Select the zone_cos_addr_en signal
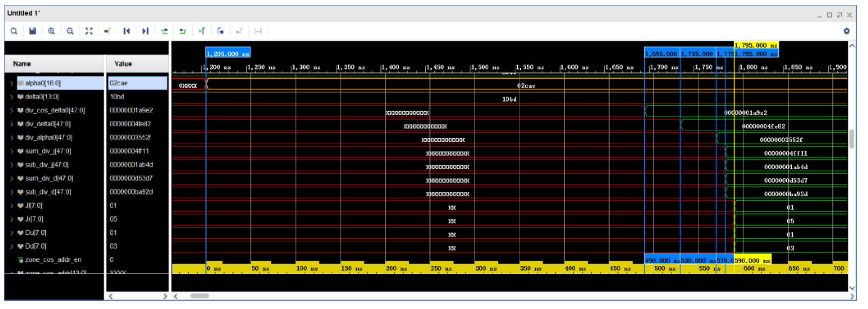 53,260
